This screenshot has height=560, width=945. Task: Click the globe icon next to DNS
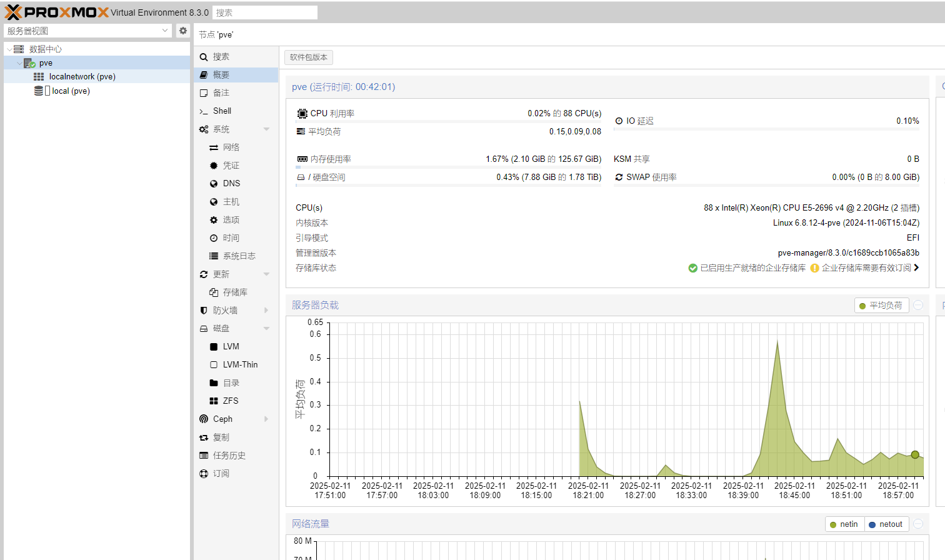pyautogui.click(x=214, y=184)
